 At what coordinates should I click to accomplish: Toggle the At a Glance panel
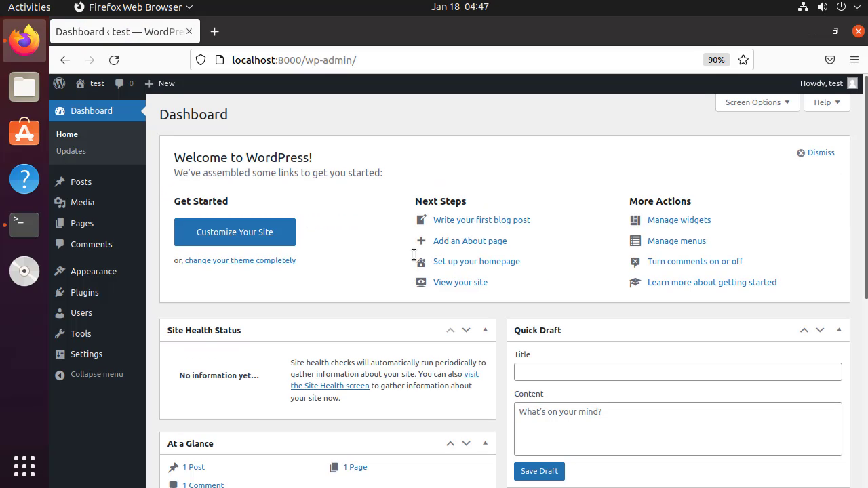(485, 443)
